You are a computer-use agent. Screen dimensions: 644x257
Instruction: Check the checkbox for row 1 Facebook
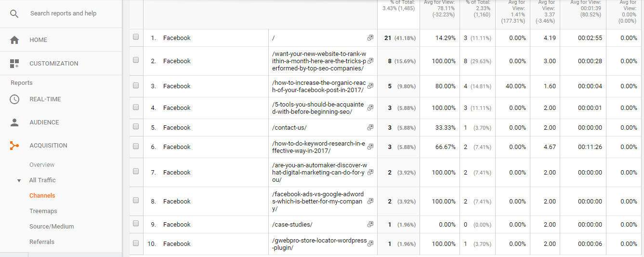pos(136,37)
